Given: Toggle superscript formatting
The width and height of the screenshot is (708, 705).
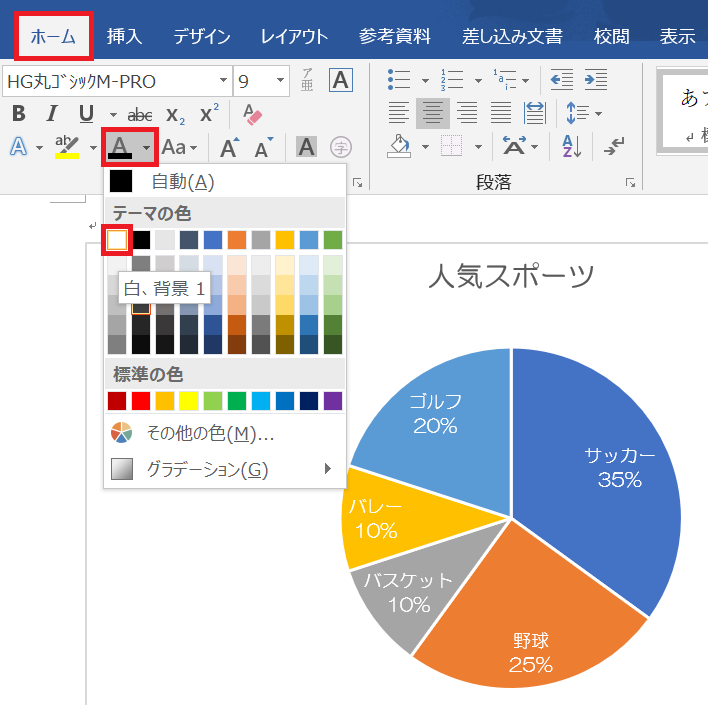Looking at the screenshot, I should pyautogui.click(x=210, y=113).
